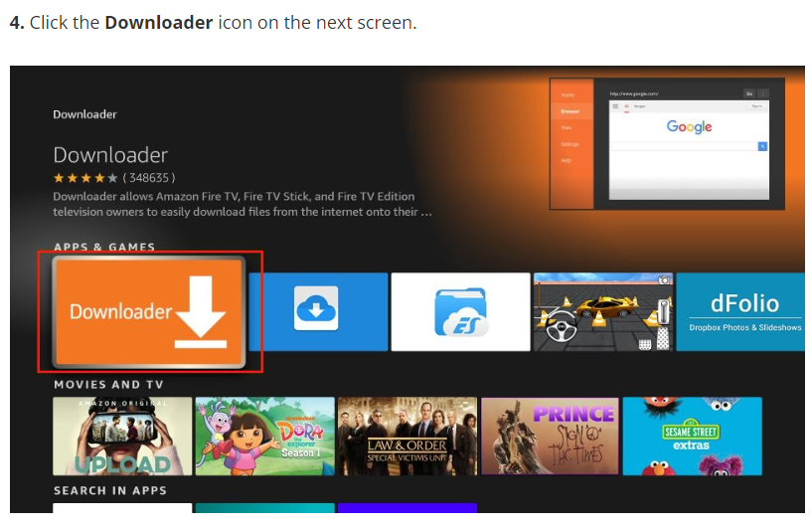Click the hamburger menu in browser preview
This screenshot has width=812, height=529.
click(x=616, y=105)
